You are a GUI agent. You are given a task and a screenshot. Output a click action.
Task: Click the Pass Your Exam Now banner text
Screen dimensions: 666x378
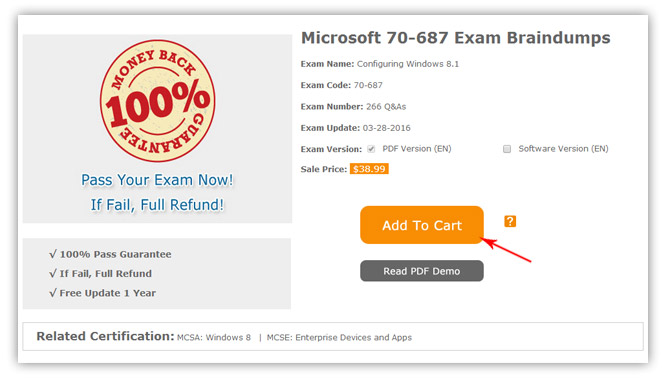157,180
